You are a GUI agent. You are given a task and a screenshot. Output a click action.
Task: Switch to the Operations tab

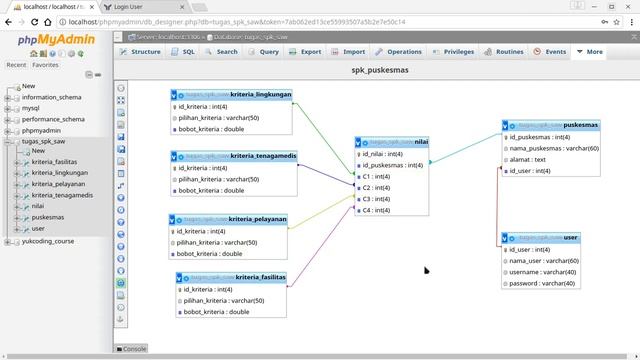coord(398,52)
